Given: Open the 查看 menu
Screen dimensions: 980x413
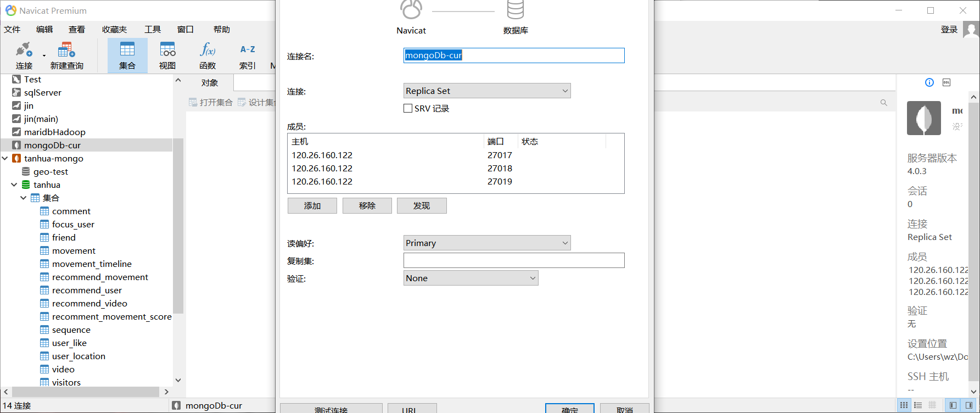Looking at the screenshot, I should 77,30.
